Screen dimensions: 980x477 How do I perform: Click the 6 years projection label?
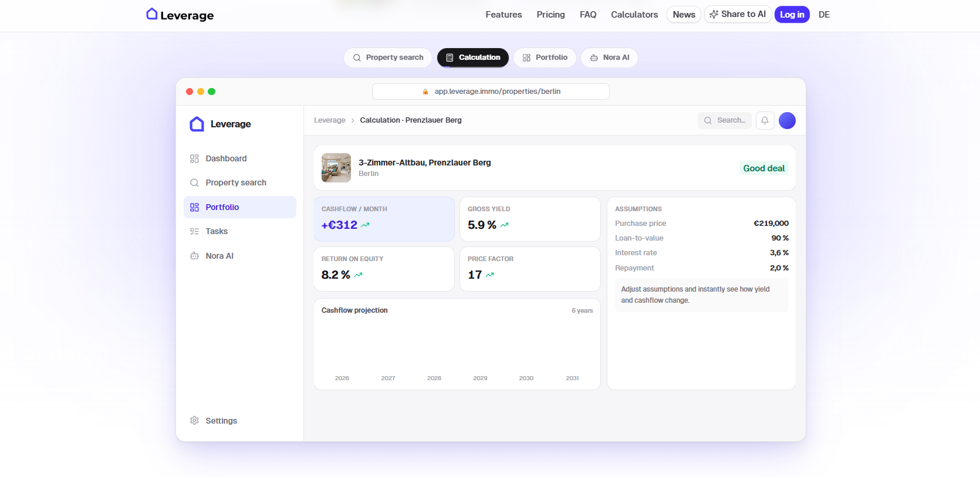582,311
